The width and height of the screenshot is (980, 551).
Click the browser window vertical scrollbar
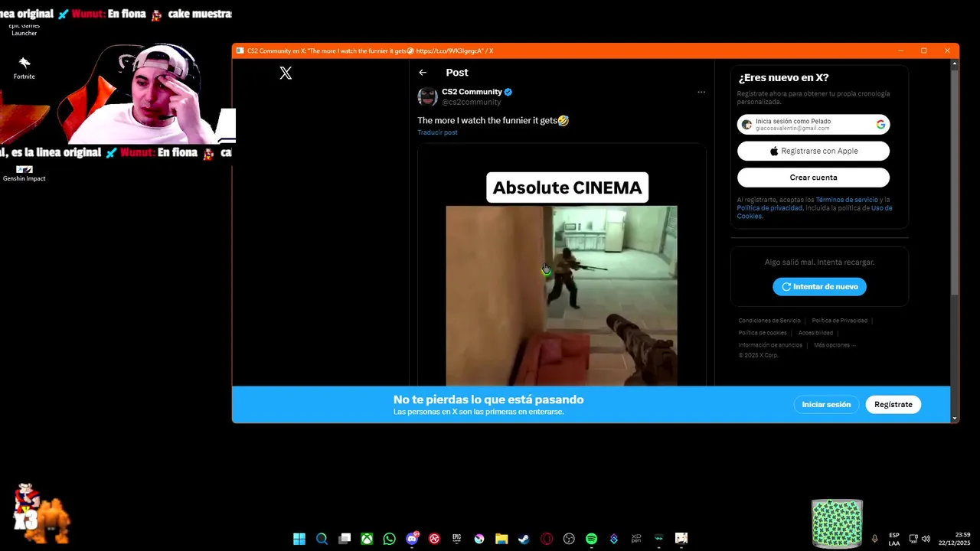[x=954, y=184]
